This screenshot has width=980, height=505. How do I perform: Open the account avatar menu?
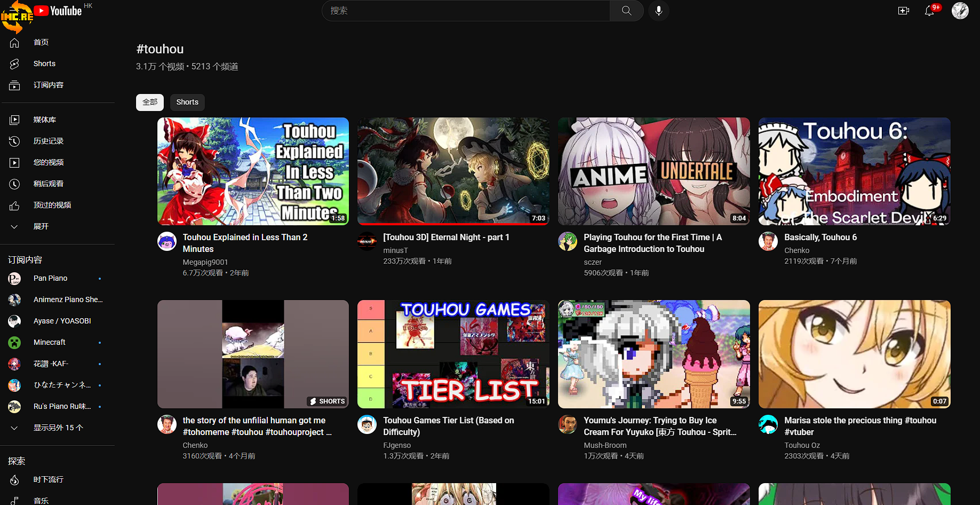(x=960, y=11)
